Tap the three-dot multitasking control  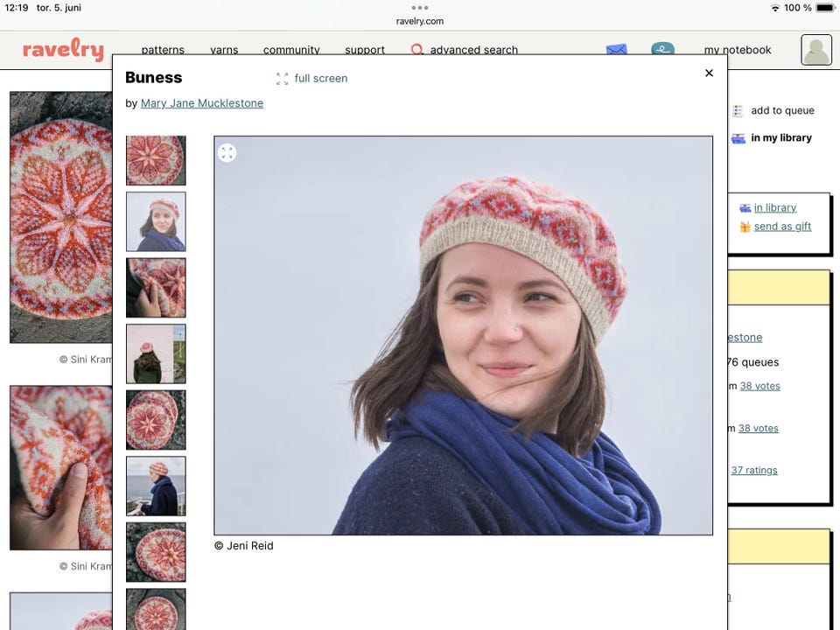(x=420, y=8)
